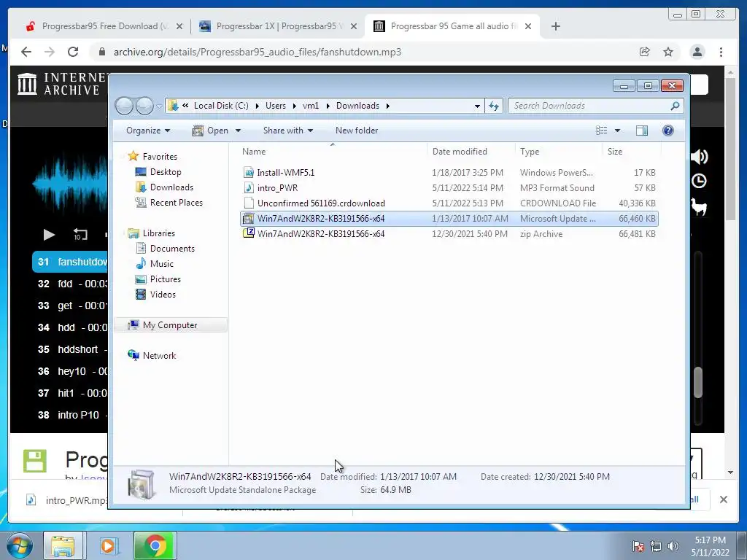Click New folder button
Image resolution: width=747 pixels, height=560 pixels.
pyautogui.click(x=356, y=131)
